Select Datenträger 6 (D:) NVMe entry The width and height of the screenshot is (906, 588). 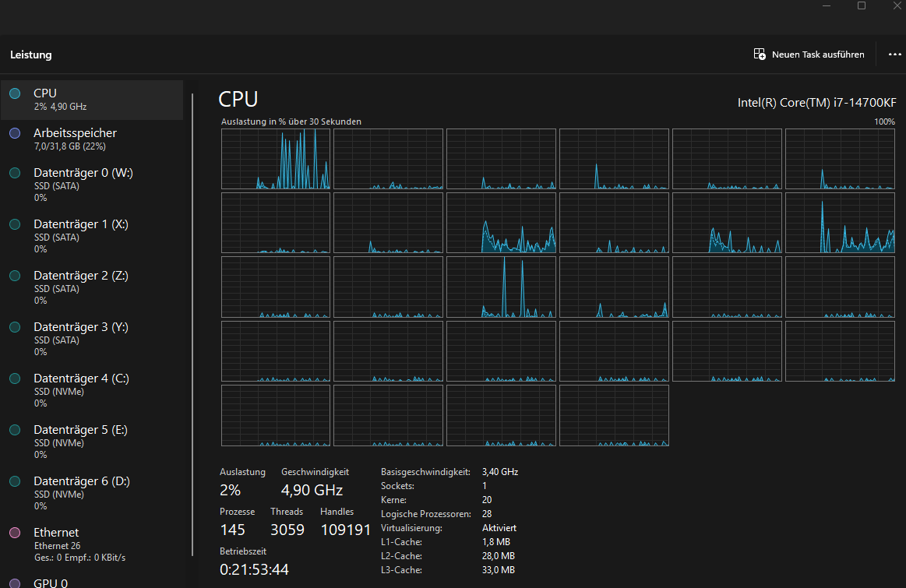click(92, 493)
